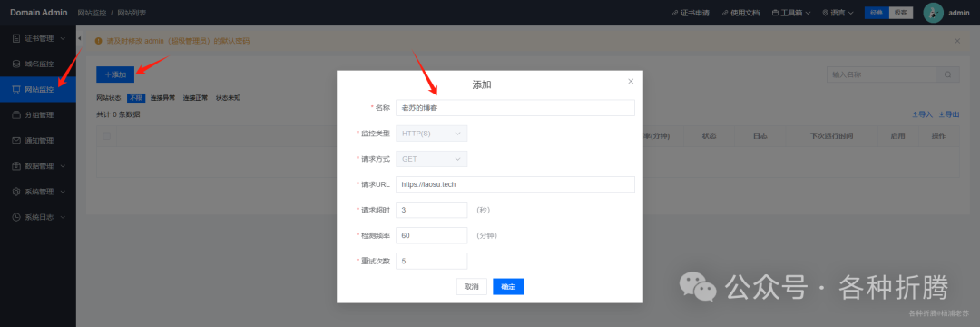Open the 请求方式 GET dropdown
Screen dimensions: 980x327
(431, 159)
